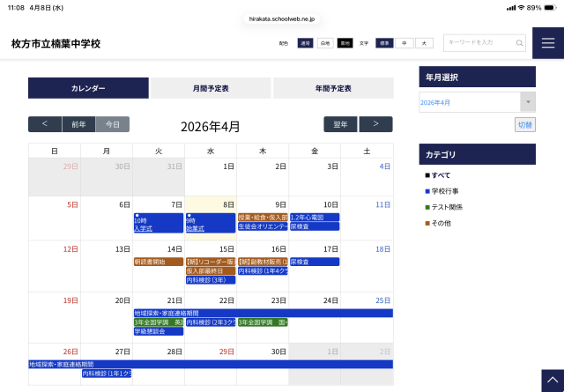Switch to the 年間予定表 tab

click(334, 88)
